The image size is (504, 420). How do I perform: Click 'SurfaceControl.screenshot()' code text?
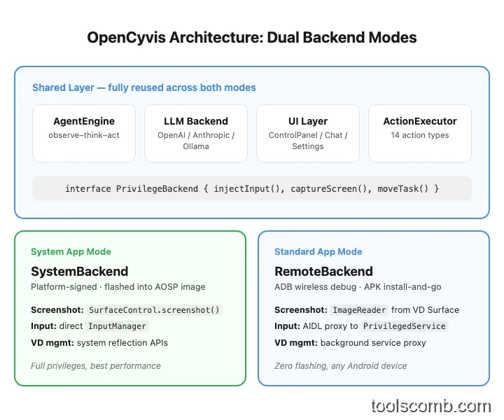click(154, 310)
